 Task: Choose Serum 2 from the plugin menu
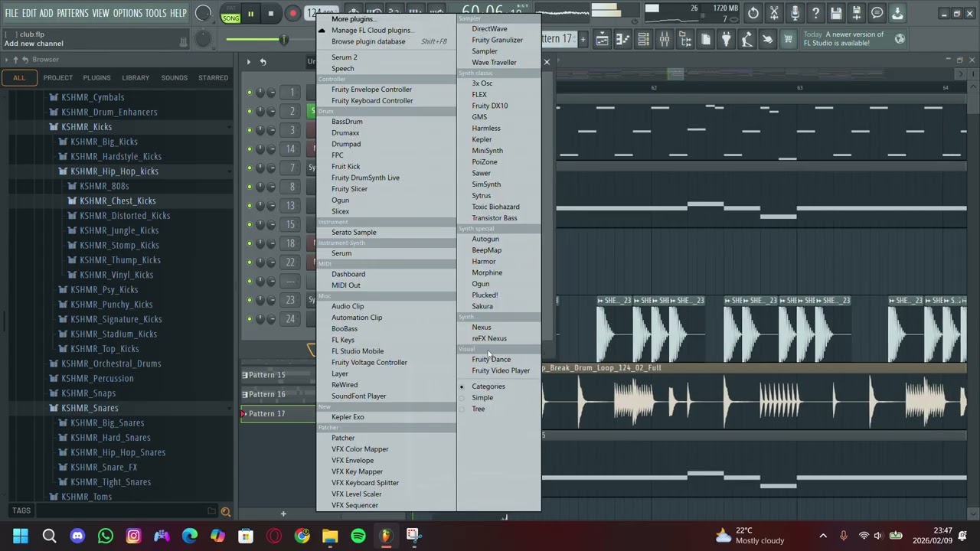click(345, 57)
